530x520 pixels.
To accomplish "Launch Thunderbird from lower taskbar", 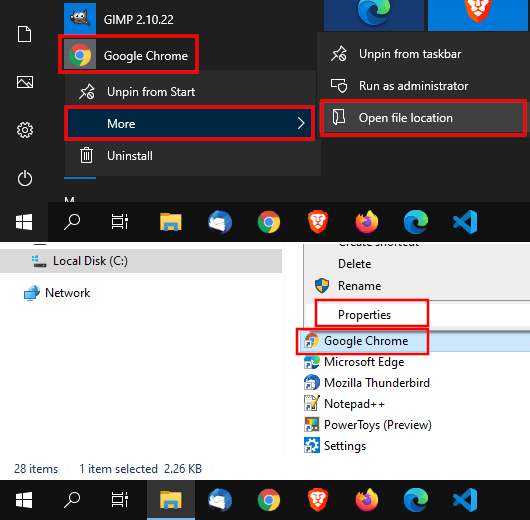I will (220, 500).
